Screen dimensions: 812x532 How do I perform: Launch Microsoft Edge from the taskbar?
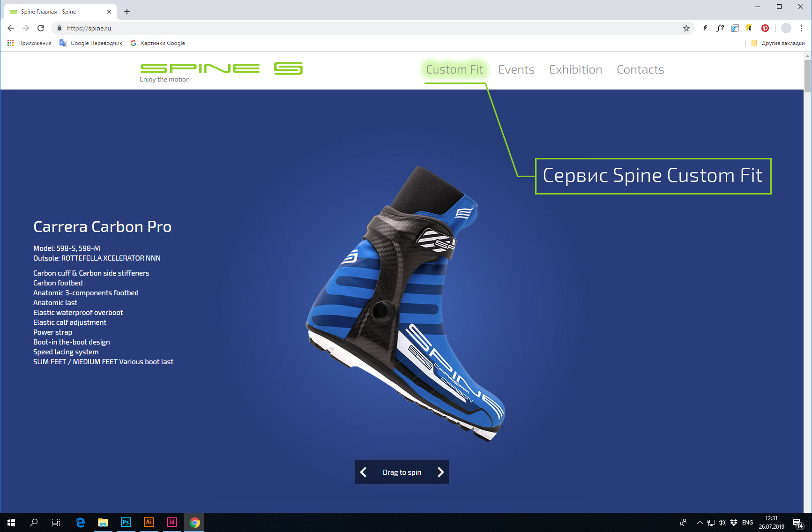point(80,522)
